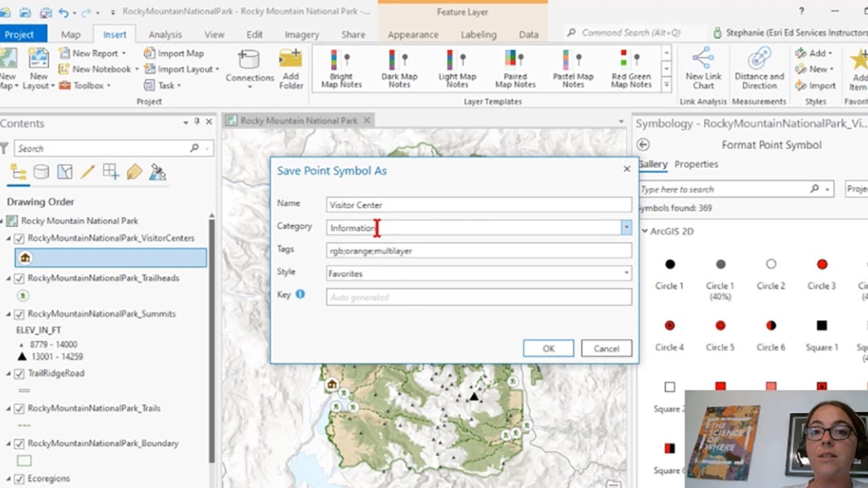The height and width of the screenshot is (488, 868).
Task: Open Connections database icon
Action: pyautogui.click(x=249, y=60)
